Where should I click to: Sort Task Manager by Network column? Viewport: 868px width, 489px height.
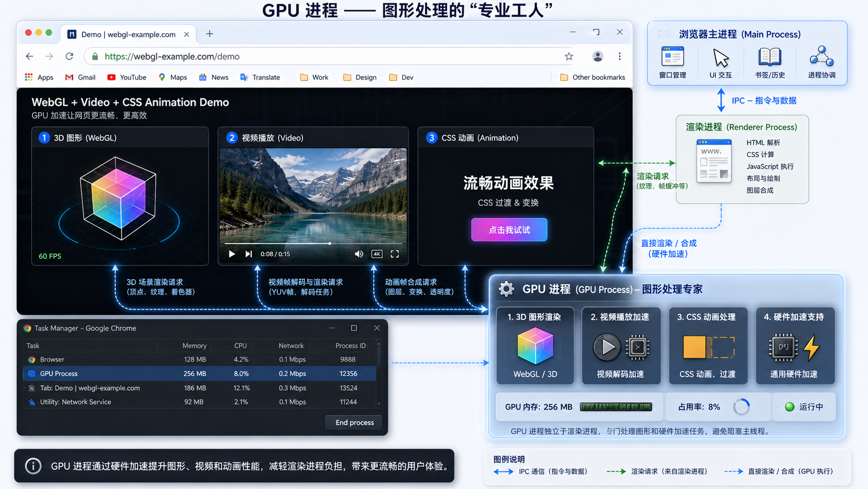click(x=291, y=346)
